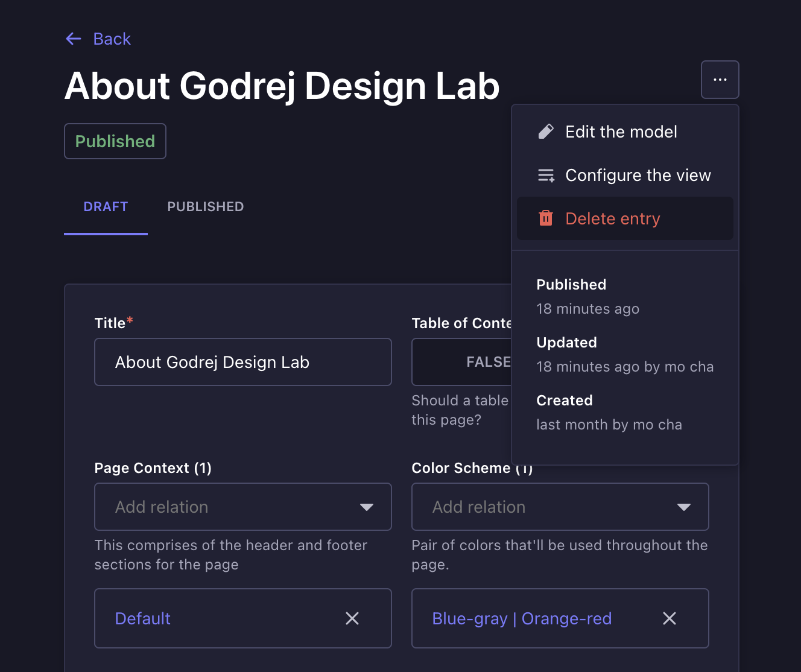Select Edit the model menu item
This screenshot has width=801, height=672.
(x=621, y=132)
